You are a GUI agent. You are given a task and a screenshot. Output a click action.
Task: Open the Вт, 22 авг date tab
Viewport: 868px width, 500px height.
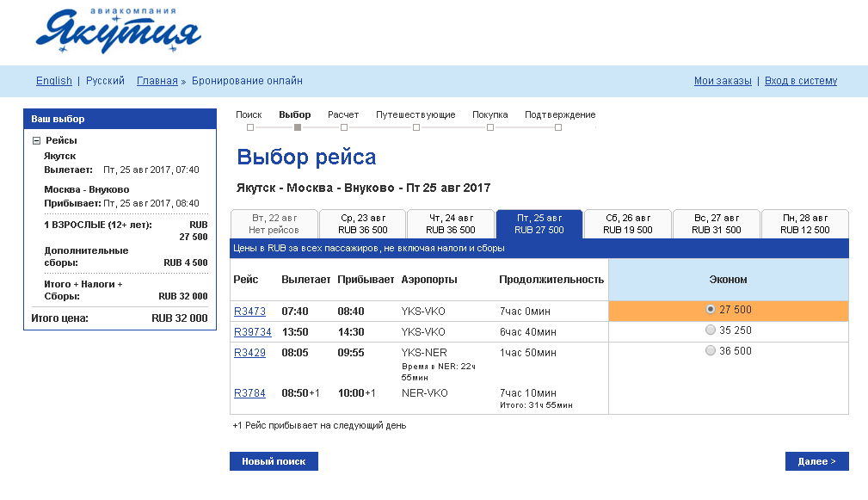coord(274,224)
